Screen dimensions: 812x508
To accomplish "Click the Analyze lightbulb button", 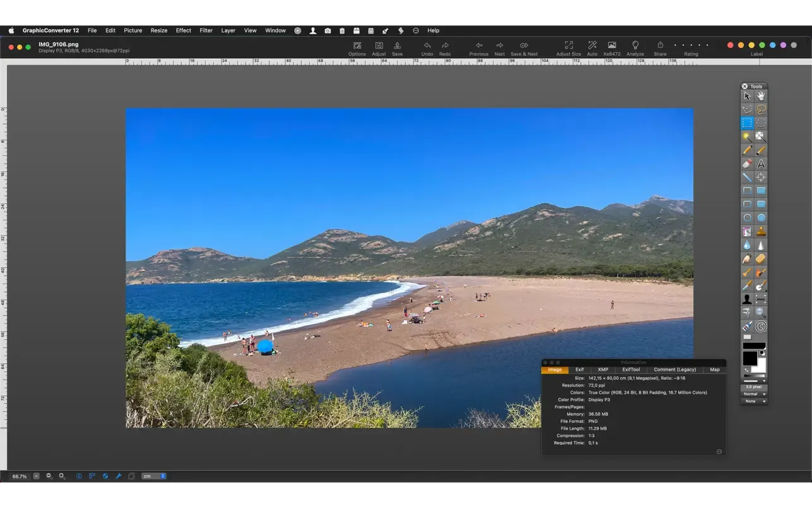I will [x=635, y=49].
